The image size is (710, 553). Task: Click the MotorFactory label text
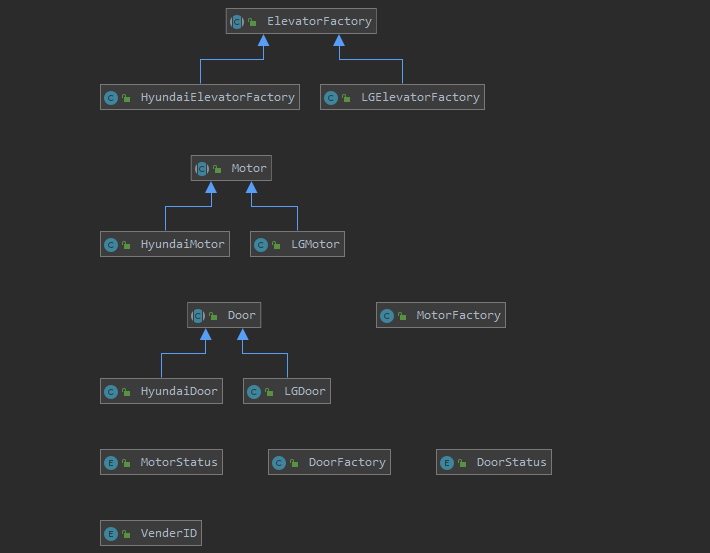[459, 315]
